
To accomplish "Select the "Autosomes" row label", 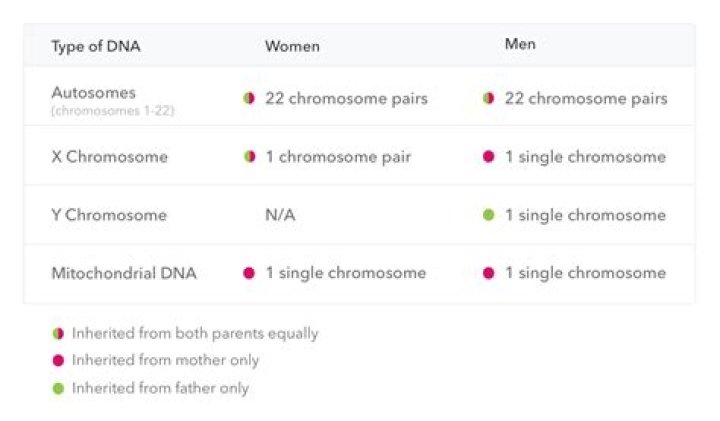I will click(93, 93).
